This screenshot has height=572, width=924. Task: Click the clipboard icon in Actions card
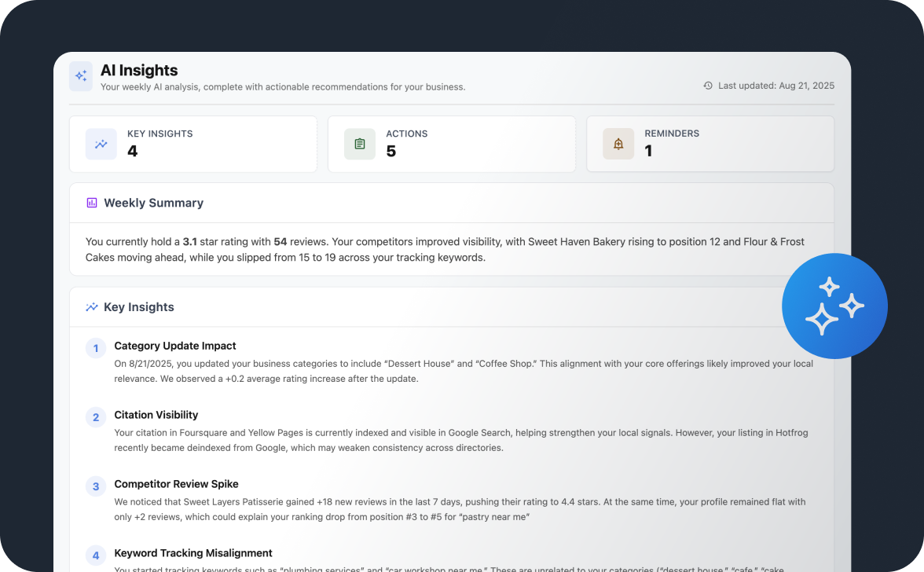pyautogui.click(x=360, y=145)
